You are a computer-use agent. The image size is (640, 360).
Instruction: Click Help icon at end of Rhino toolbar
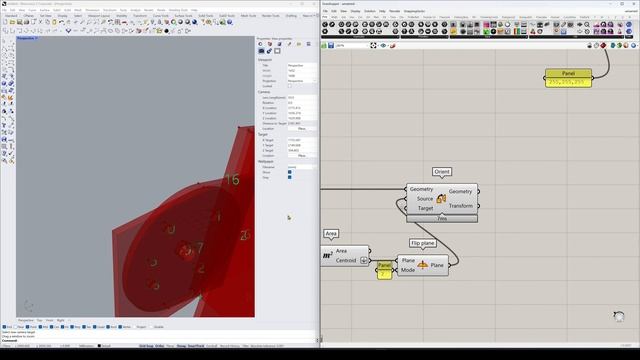(230, 22)
